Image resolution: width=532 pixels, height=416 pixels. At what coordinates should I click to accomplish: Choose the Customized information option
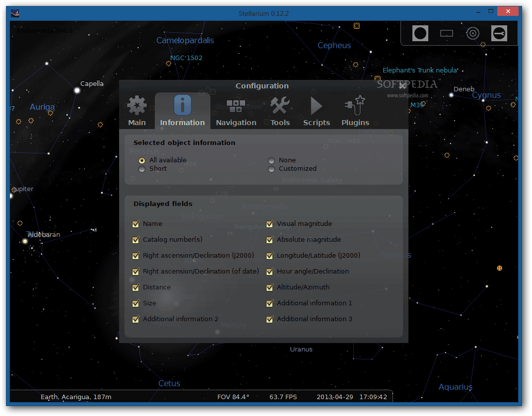pyautogui.click(x=271, y=169)
